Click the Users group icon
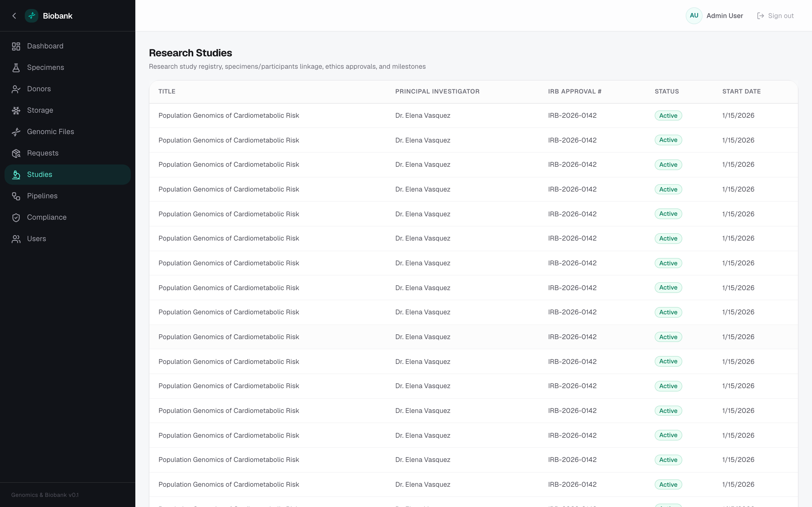Screen dimensions: 812x507 [16, 239]
